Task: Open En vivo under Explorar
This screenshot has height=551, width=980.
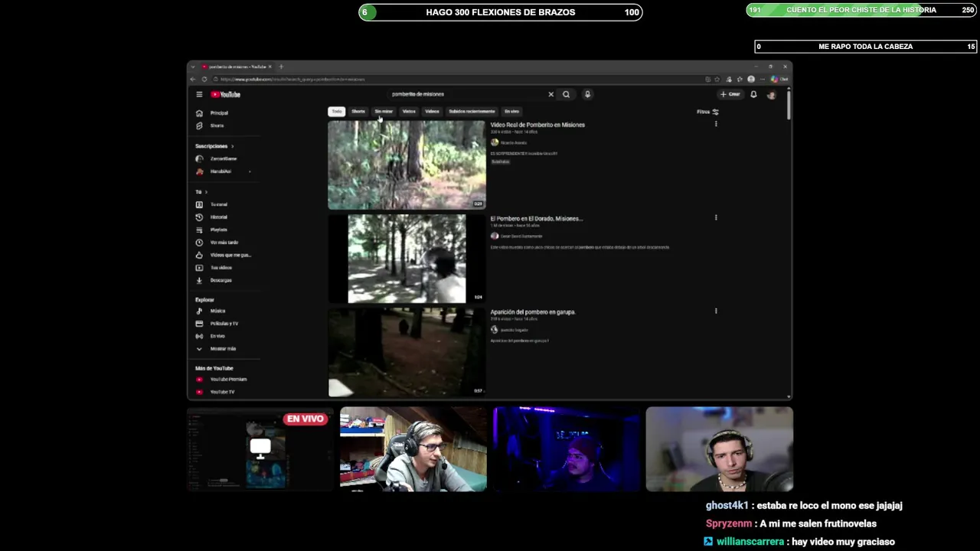Action: coord(211,336)
